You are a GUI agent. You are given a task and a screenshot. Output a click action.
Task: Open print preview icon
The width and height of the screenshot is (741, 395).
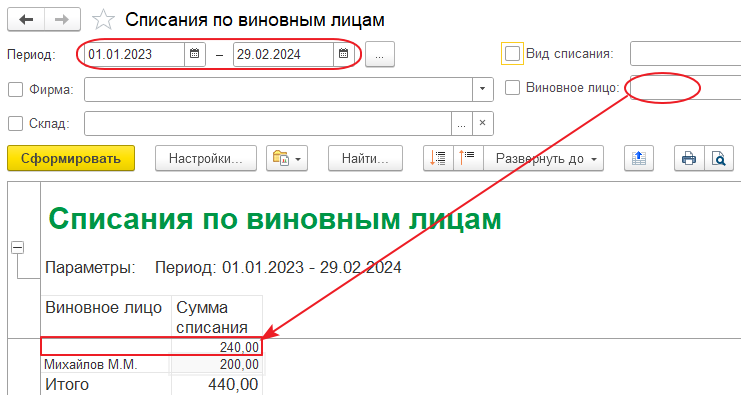[719, 158]
